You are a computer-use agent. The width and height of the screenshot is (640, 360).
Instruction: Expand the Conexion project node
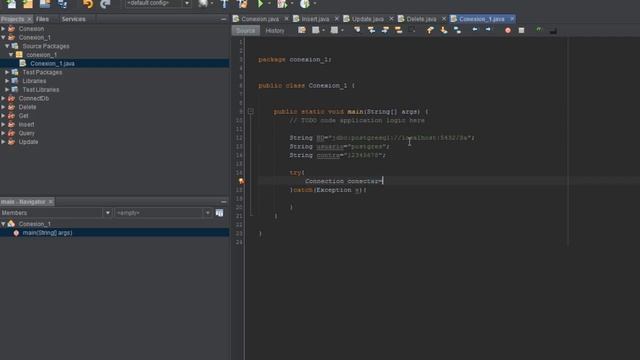3,29
